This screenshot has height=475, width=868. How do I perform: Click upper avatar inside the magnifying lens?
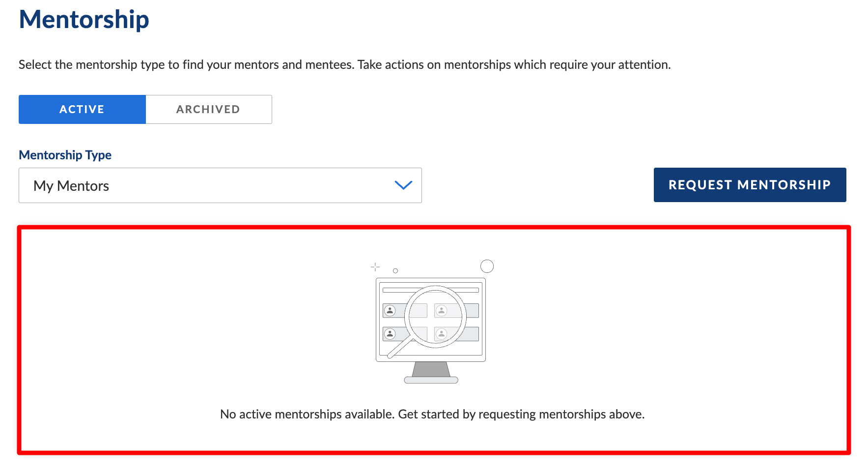tap(442, 310)
